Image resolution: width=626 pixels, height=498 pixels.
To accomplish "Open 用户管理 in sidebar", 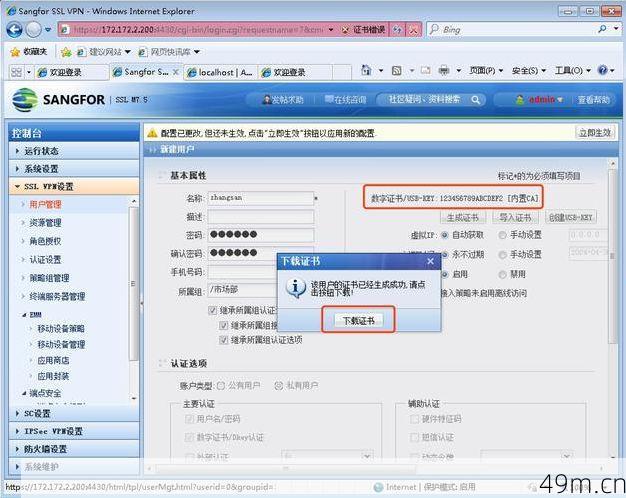I will point(45,205).
